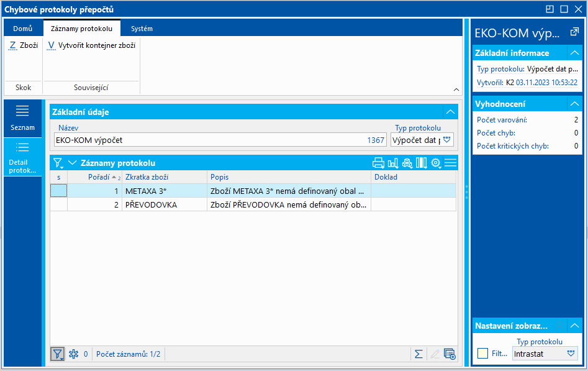
Task: Select the Záznamy protokolu ribbon tab
Action: 82,29
